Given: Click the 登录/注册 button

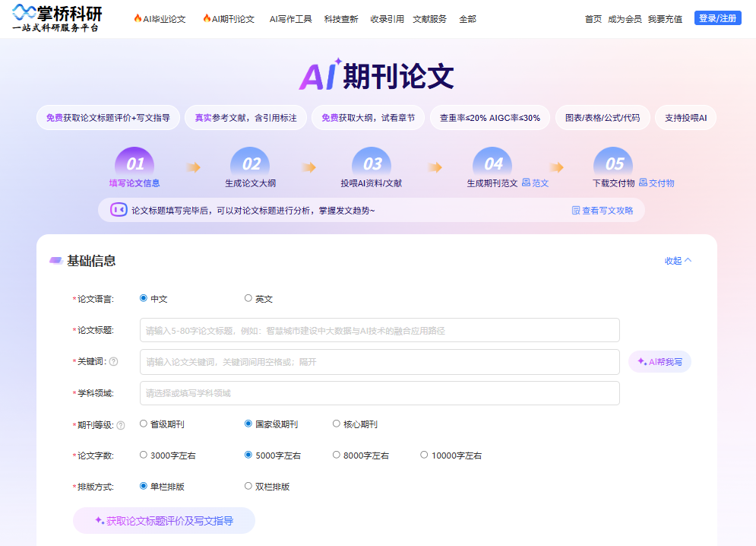Looking at the screenshot, I should 717,17.
